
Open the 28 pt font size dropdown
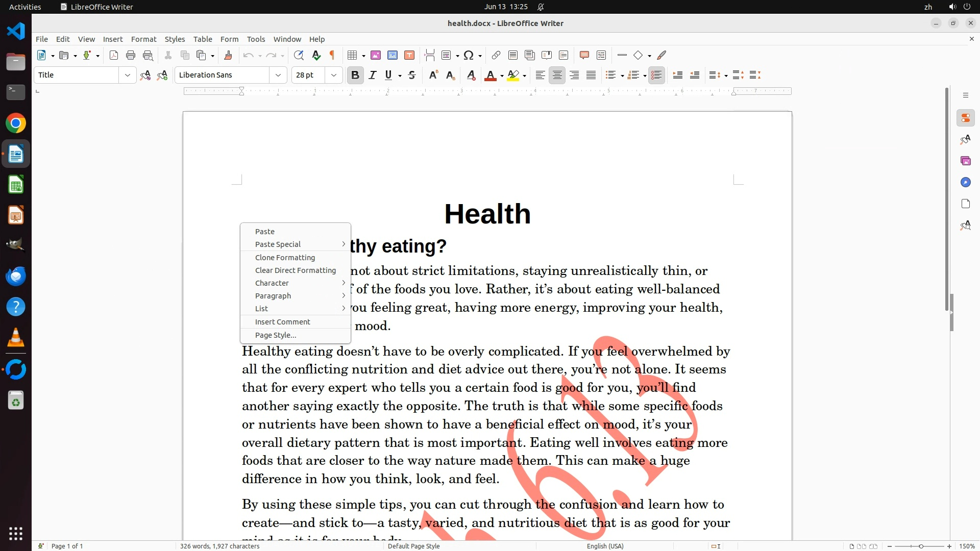(333, 75)
